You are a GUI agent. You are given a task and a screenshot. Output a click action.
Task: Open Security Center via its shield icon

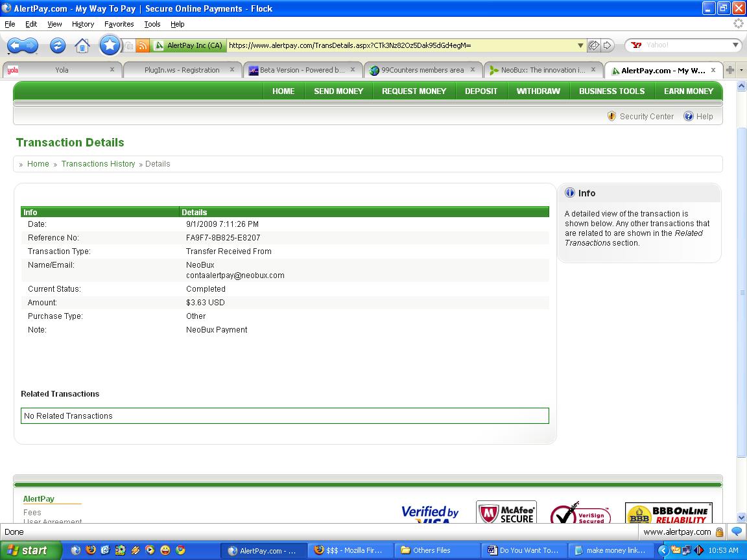coord(611,116)
